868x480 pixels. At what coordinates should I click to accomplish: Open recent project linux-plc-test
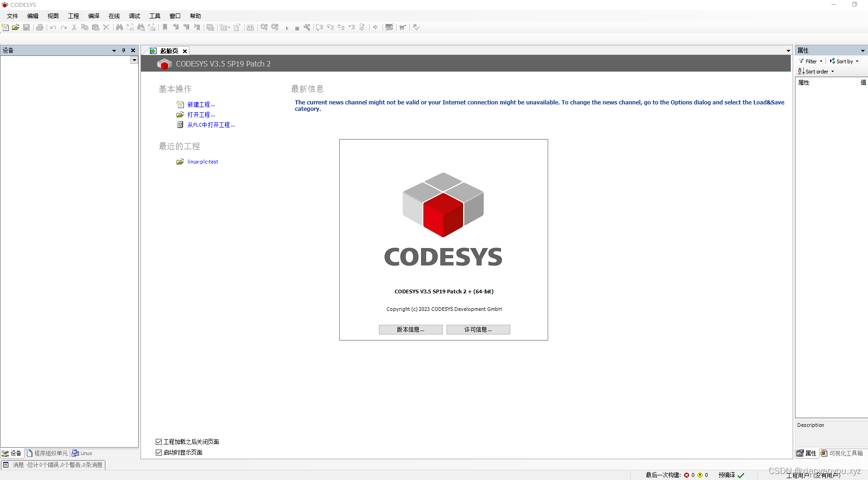point(203,162)
